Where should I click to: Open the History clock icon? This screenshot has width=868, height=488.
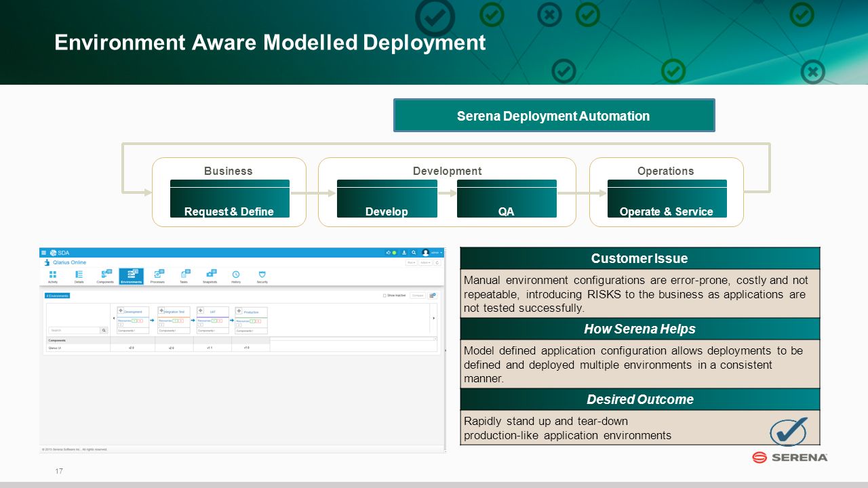point(236,276)
